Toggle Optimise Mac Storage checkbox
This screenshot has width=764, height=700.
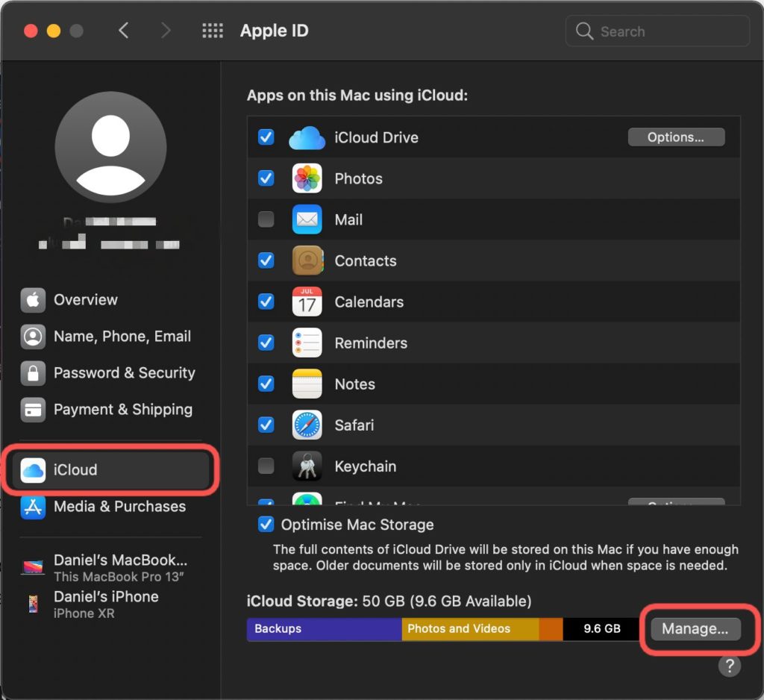(x=266, y=525)
